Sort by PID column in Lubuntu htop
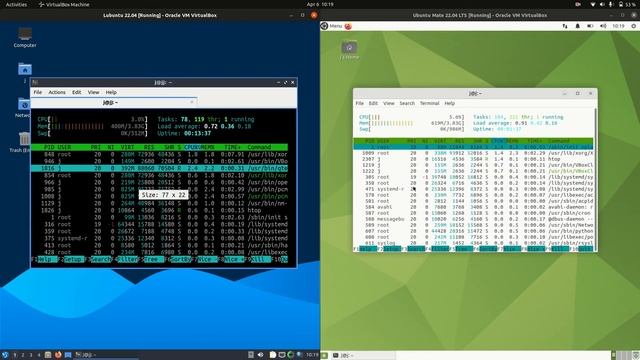The image size is (640, 360). (x=49, y=147)
